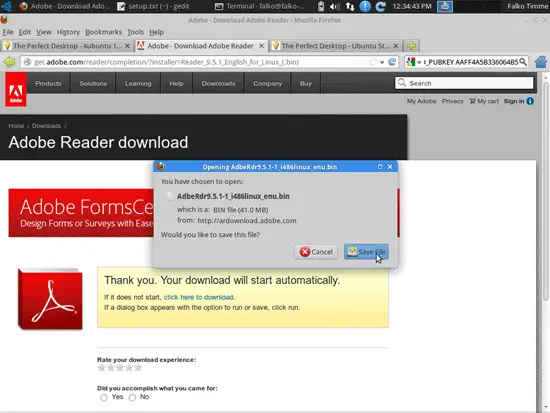550x413 pixels.
Task: Open Firefox home page icon
Action: coord(541,62)
